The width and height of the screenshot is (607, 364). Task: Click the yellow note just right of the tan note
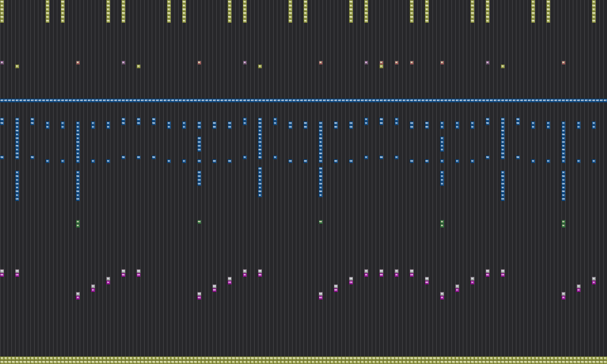[17, 66]
